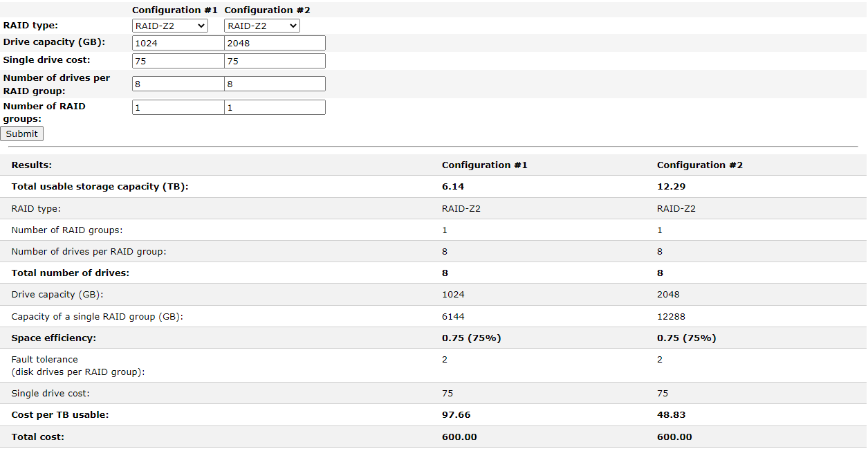The image size is (868, 449).
Task: Focus Configuration #2 single drive cost input
Action: pos(275,61)
